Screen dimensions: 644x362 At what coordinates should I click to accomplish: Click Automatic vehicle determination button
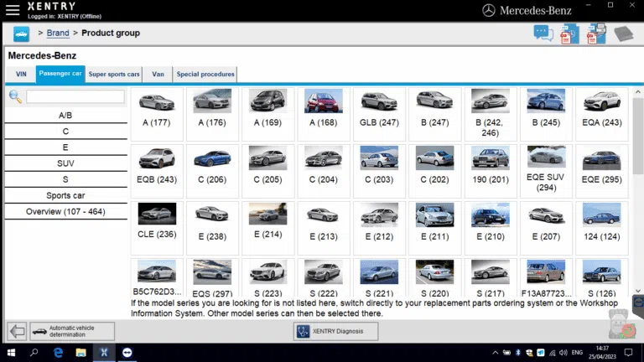pyautogui.click(x=72, y=331)
